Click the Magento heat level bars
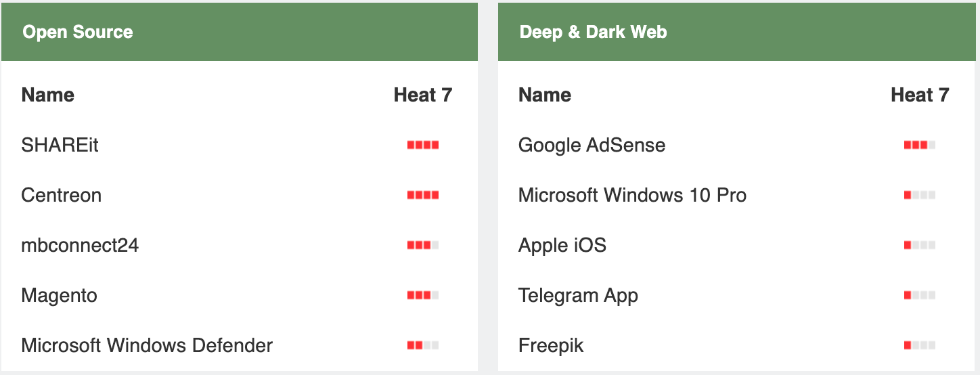This screenshot has width=980, height=375. click(x=423, y=295)
